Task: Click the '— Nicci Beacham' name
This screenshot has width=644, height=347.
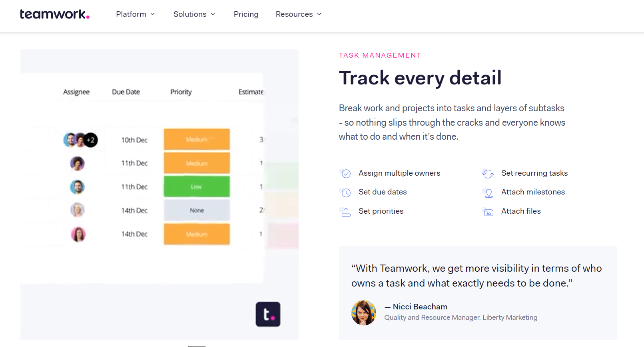Action: click(416, 307)
